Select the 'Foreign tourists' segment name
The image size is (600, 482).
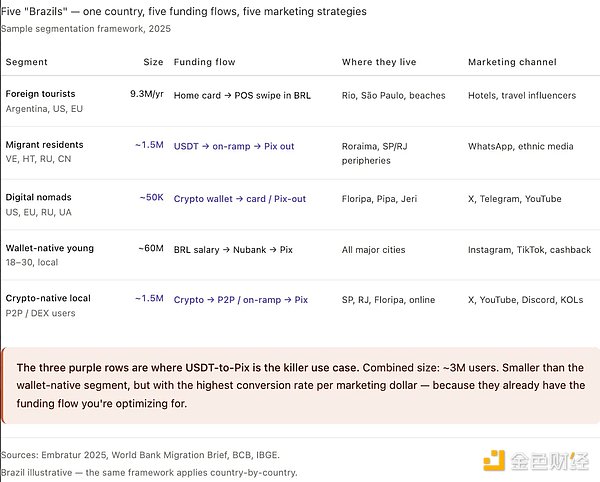tap(40, 94)
